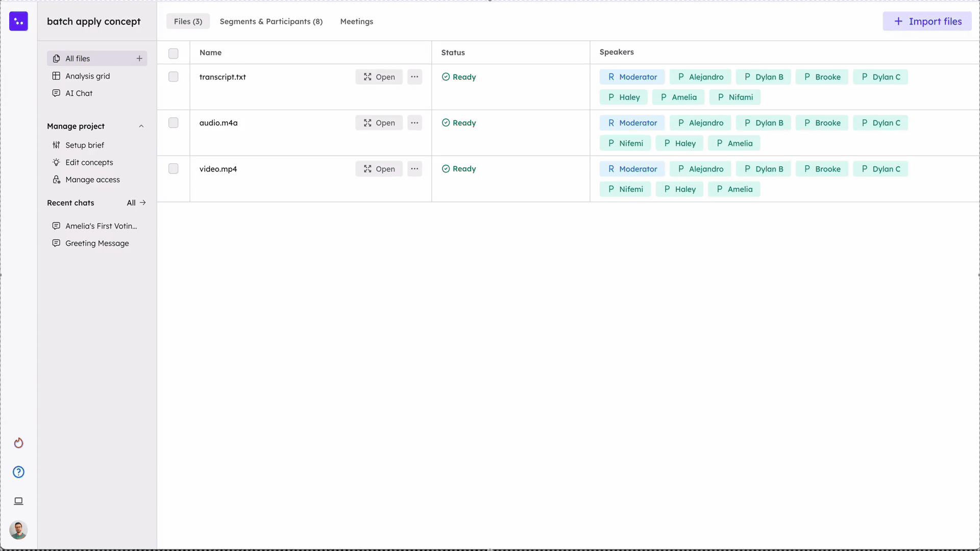
Task: Check the transcript.txt row checkbox
Action: click(174, 77)
